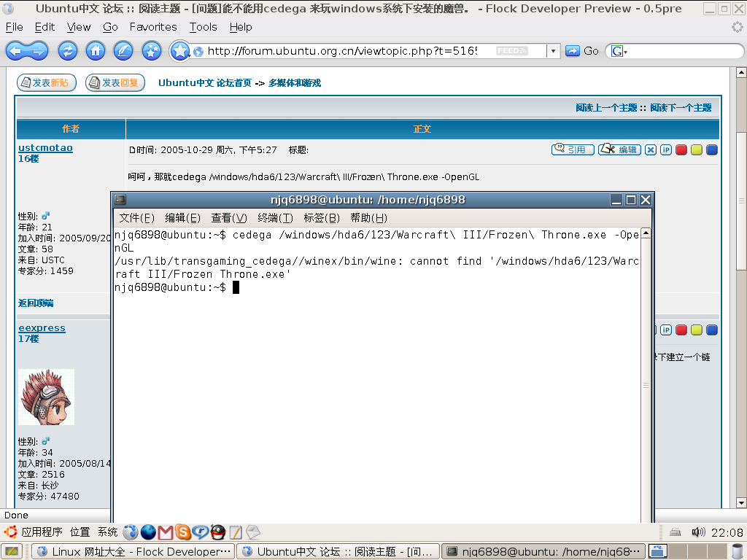
Task: Show the desktop using the bottom panel button
Action: tap(12, 551)
